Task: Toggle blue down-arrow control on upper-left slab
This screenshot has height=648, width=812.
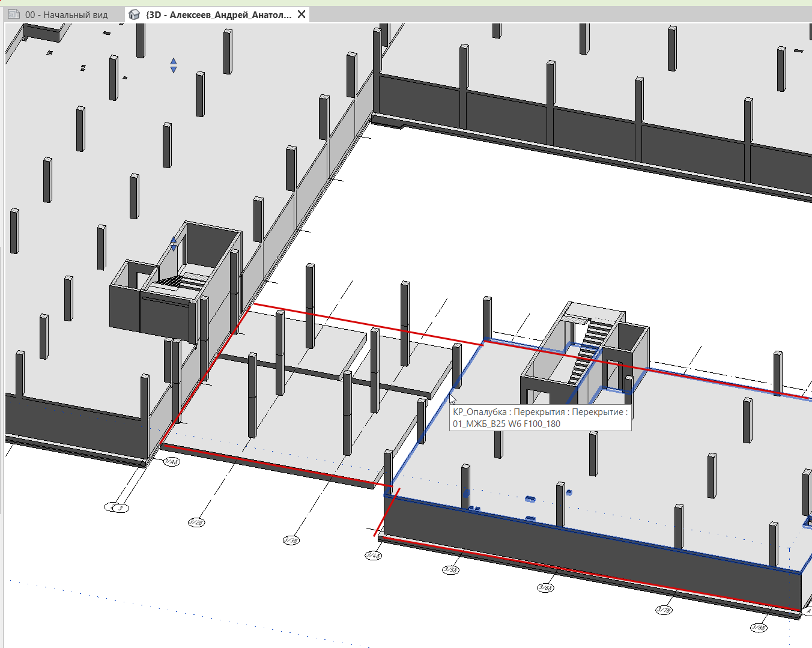Action: point(174,70)
